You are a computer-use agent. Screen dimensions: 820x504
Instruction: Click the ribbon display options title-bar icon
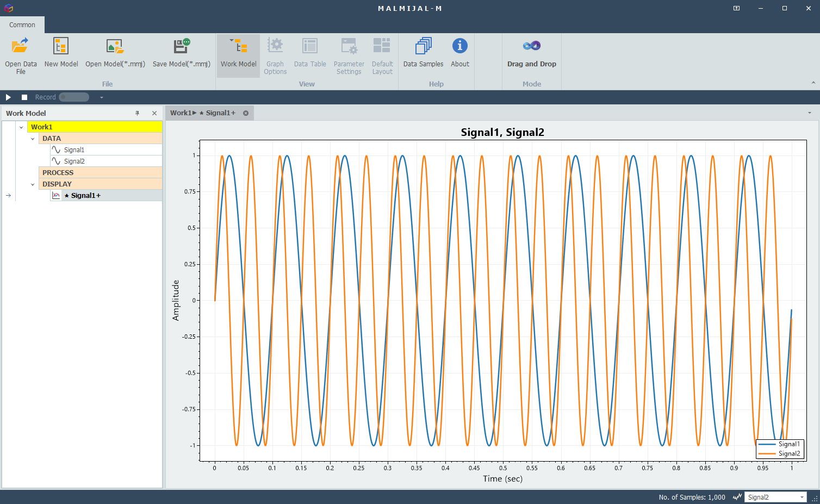click(x=736, y=8)
